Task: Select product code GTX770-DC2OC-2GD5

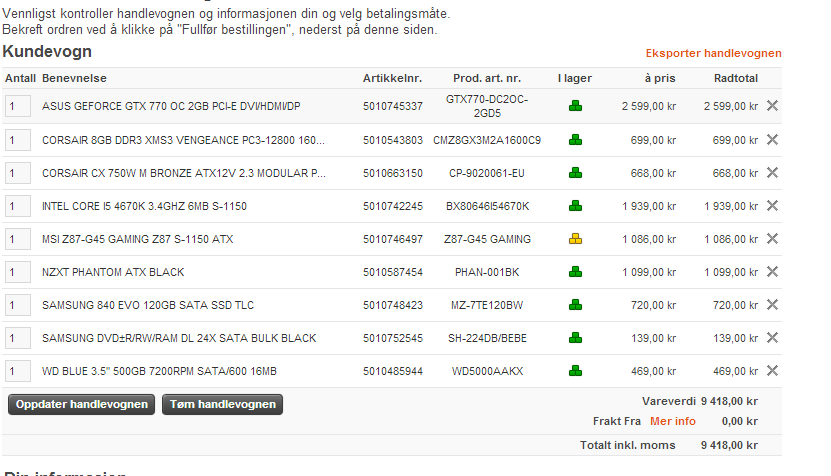Action: [x=487, y=106]
